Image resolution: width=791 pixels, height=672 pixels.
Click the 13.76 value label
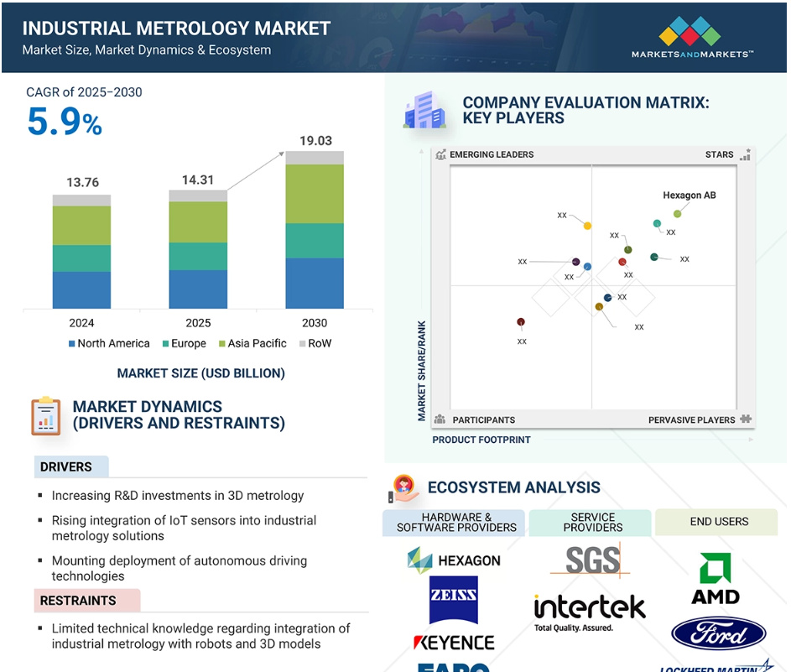(x=83, y=182)
